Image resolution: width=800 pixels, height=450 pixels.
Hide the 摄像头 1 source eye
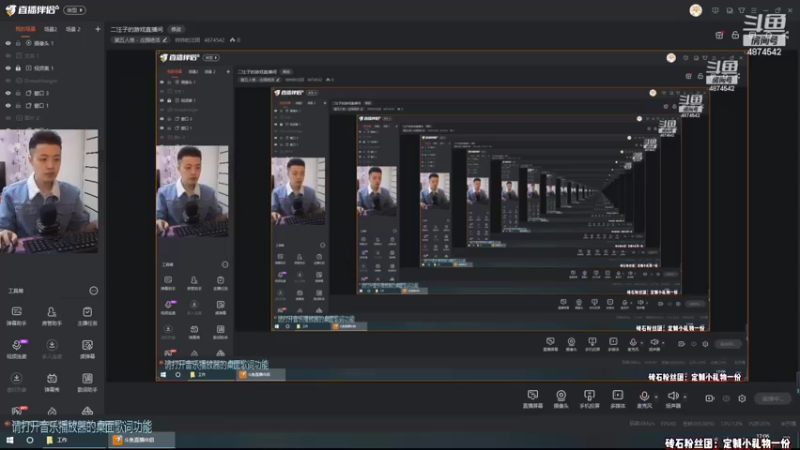[8, 43]
